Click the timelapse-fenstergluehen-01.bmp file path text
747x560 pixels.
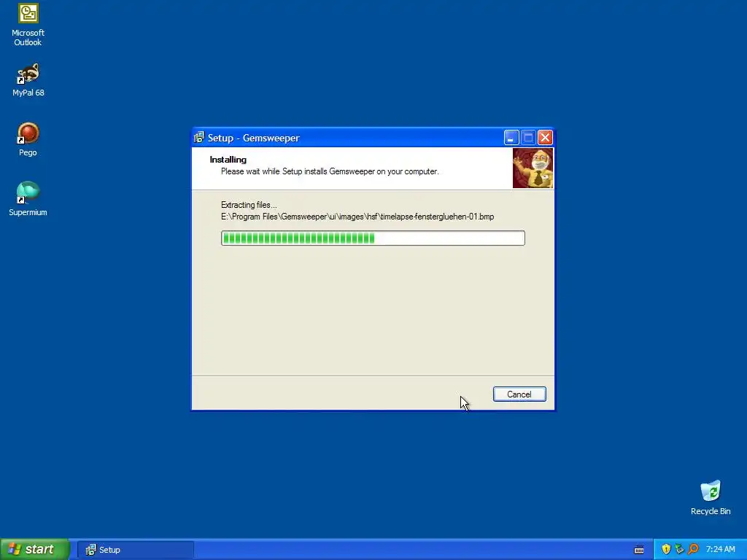357,217
